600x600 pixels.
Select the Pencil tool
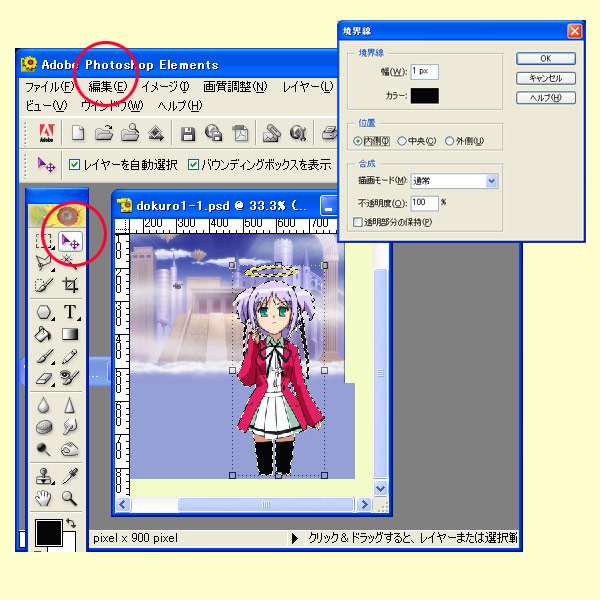70,356
